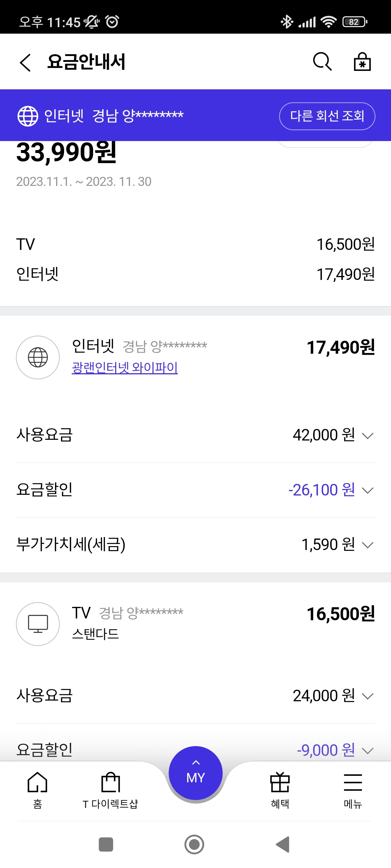Open 광랜인터넷 와이파이 link

pyautogui.click(x=125, y=367)
